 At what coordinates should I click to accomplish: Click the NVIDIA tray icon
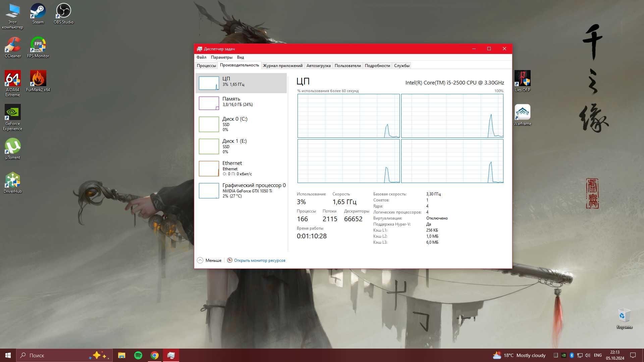[x=564, y=355]
